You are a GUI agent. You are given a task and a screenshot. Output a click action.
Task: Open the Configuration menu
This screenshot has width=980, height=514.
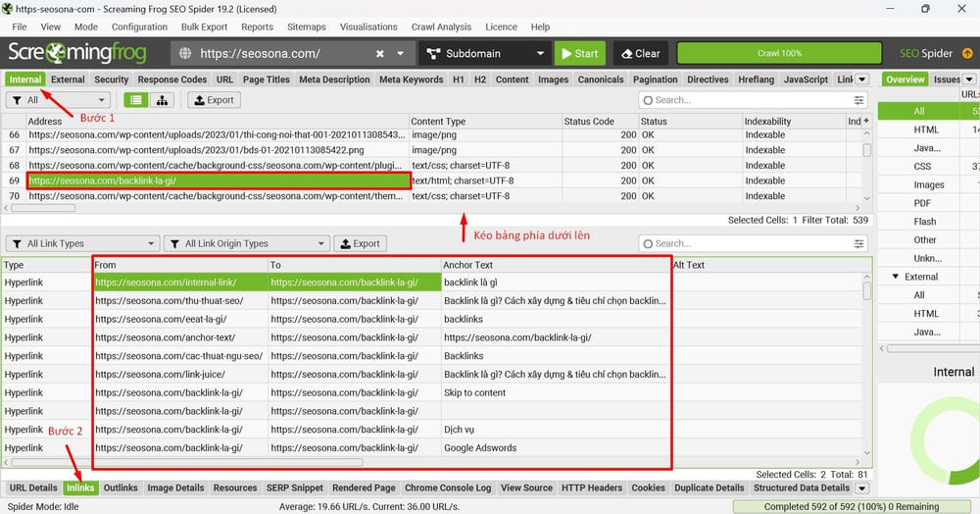tap(139, 26)
